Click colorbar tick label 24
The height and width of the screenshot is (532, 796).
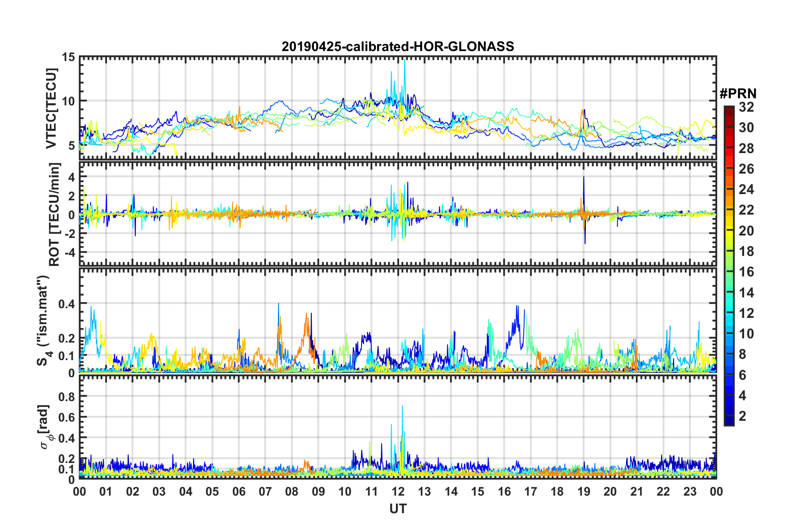746,189
